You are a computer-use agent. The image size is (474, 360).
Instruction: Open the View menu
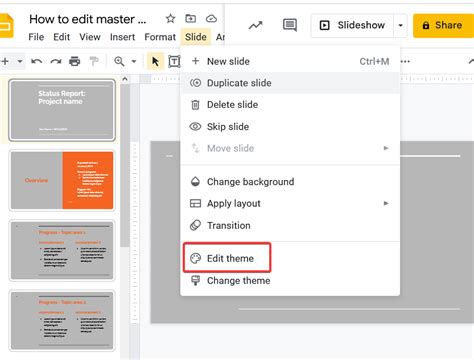pos(90,37)
